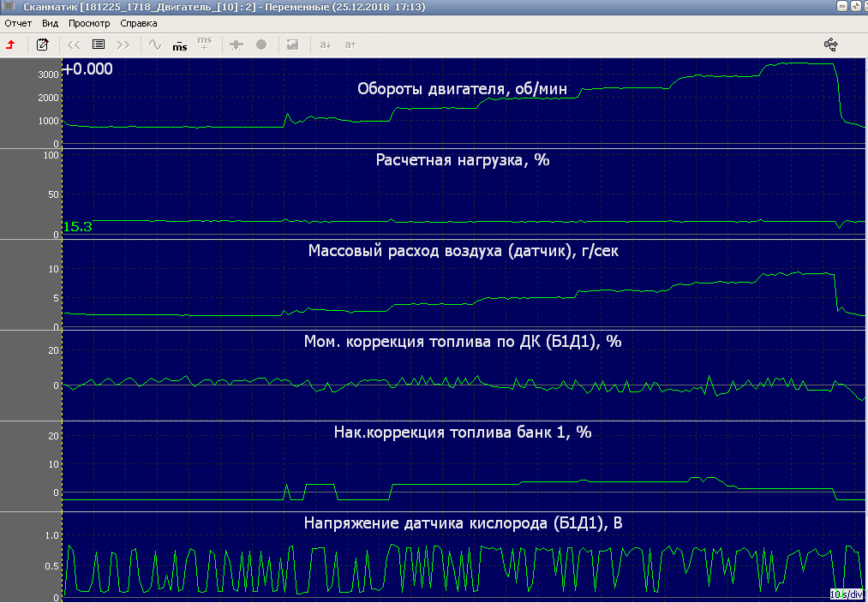868x603 pixels.
Task: Click the Обороты двигателя graph title
Action: click(462, 89)
